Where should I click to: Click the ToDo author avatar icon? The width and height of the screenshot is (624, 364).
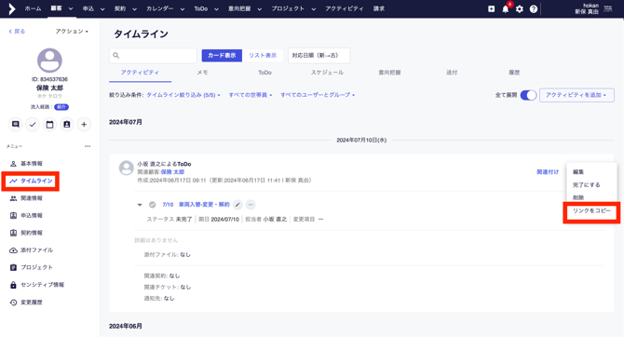click(x=127, y=168)
